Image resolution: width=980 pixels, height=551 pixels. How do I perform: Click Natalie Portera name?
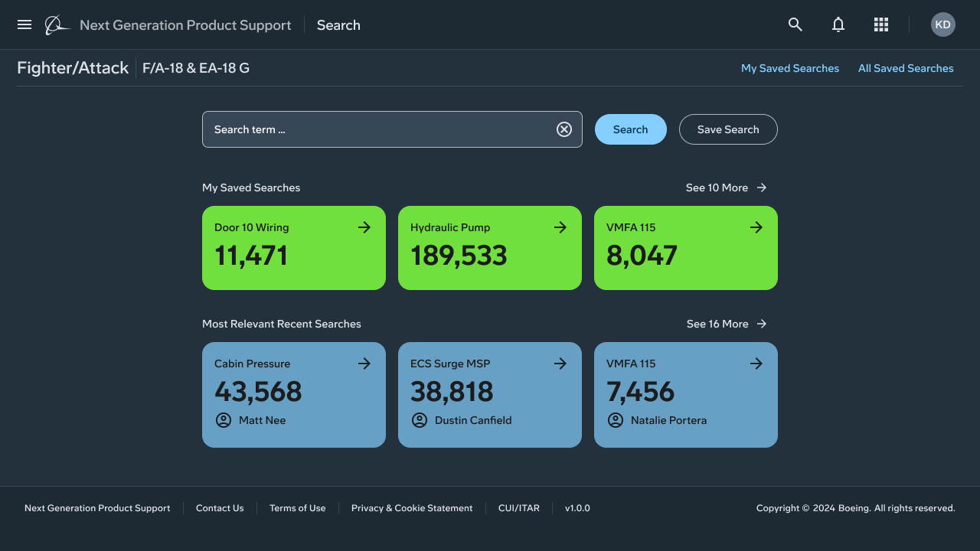pos(669,420)
